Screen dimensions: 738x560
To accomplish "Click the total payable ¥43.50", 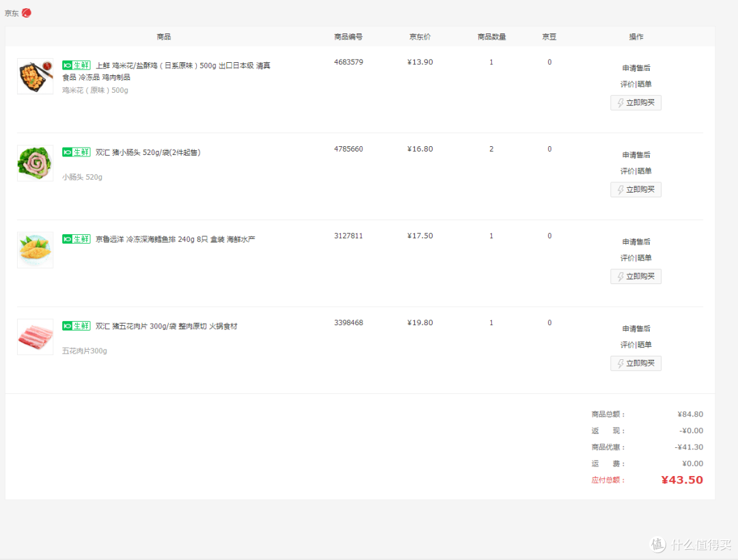I will coord(682,480).
